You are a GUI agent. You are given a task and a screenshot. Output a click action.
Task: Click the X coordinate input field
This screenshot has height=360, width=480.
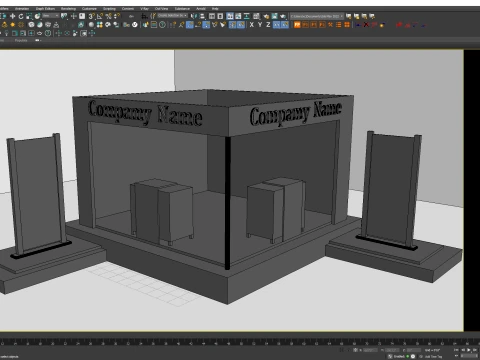[x=370, y=350]
